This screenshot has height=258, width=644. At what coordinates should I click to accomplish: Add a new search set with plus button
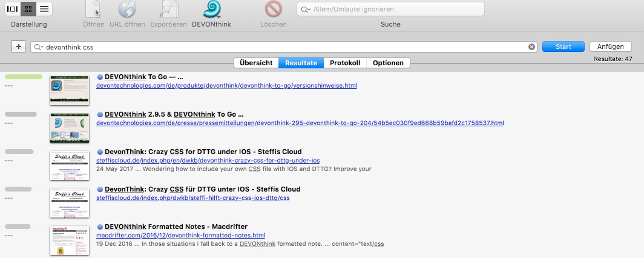coord(18,47)
